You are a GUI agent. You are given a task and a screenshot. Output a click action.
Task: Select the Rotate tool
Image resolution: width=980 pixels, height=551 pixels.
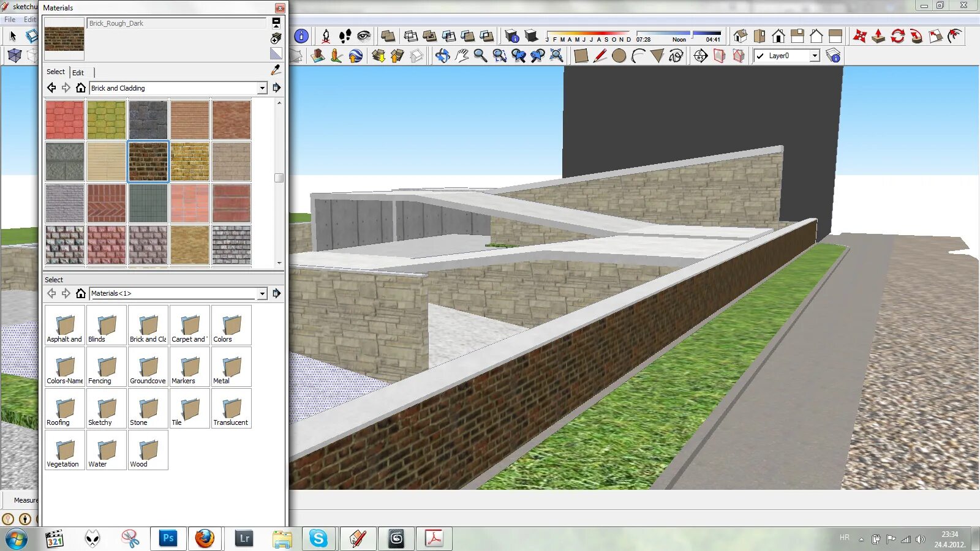click(898, 36)
